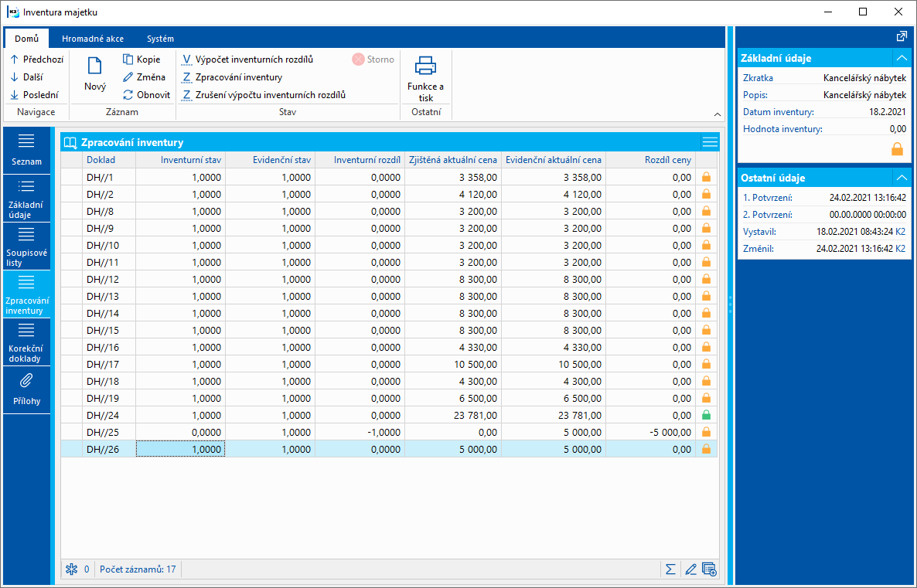Collapse the ribbon with the chevron

[x=717, y=114]
